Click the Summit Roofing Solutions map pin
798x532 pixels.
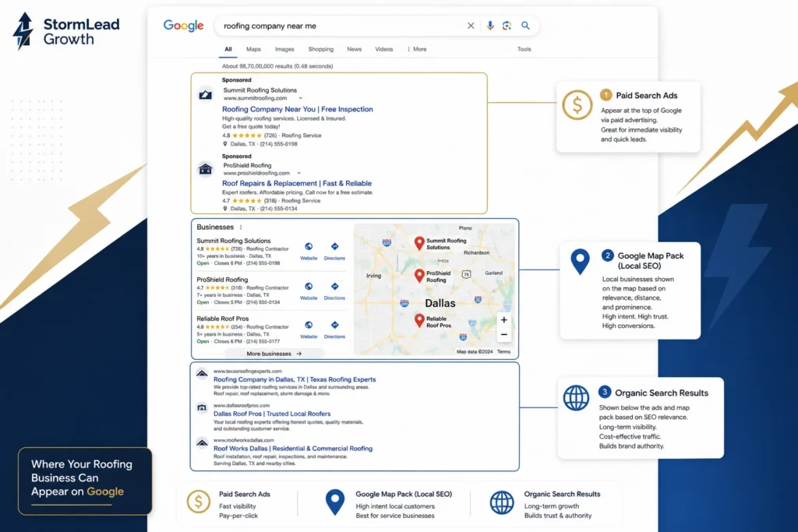pyautogui.click(x=418, y=243)
